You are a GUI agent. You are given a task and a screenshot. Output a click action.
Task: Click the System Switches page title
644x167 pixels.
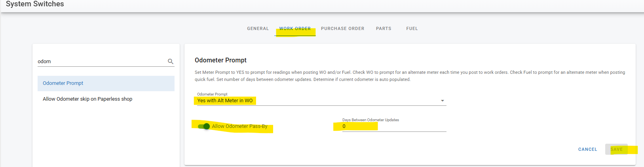tap(35, 4)
